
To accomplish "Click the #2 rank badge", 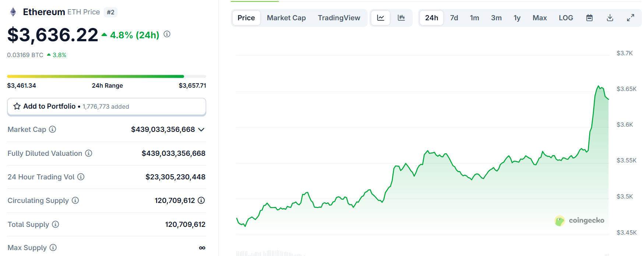I will click(x=110, y=12).
